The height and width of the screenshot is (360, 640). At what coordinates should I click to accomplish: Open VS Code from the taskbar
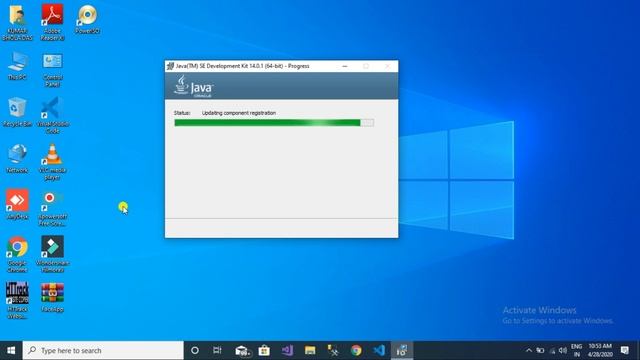379,350
